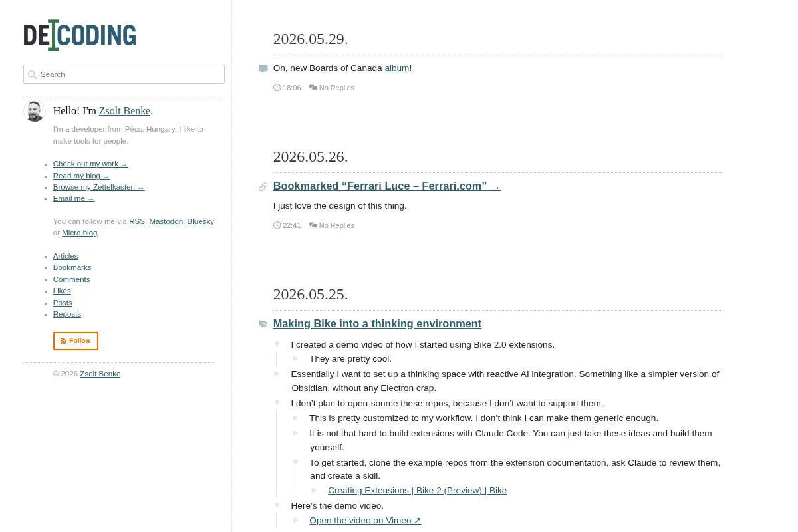The width and height of the screenshot is (798, 532).
Task: Click the replies icon under Ferrari bookmark
Action: (313, 225)
